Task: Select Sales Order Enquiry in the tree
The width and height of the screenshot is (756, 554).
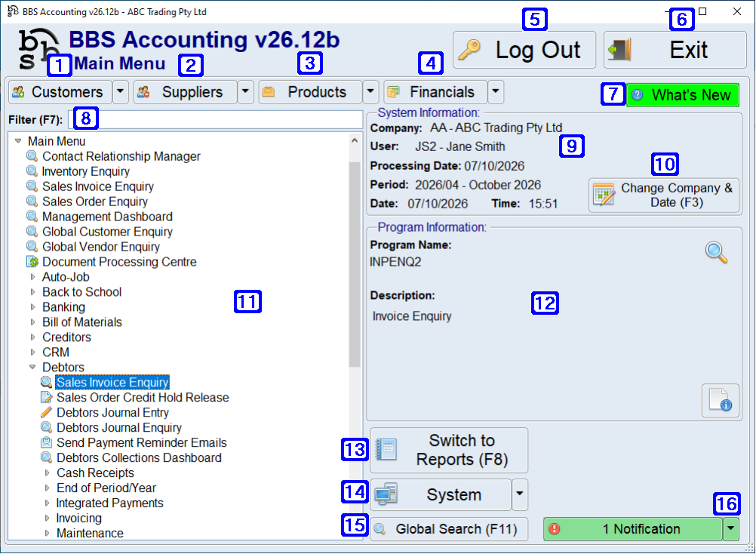Action: [x=95, y=202]
